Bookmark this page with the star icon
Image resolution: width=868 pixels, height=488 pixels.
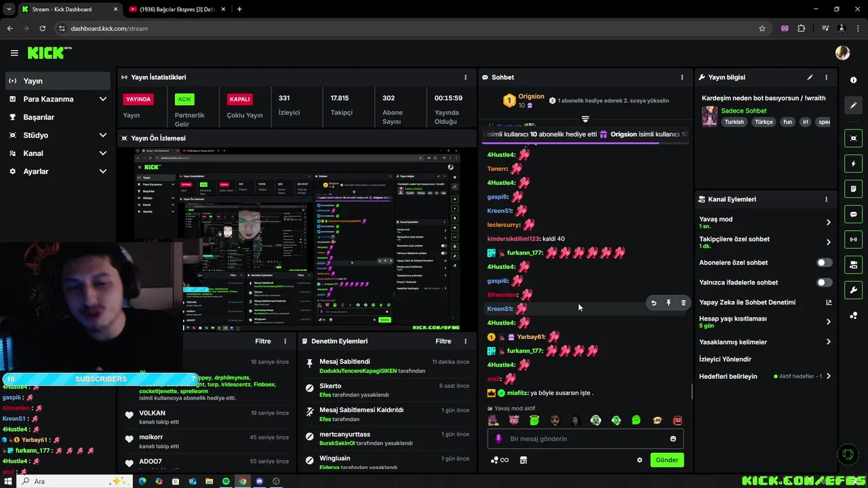tap(762, 28)
